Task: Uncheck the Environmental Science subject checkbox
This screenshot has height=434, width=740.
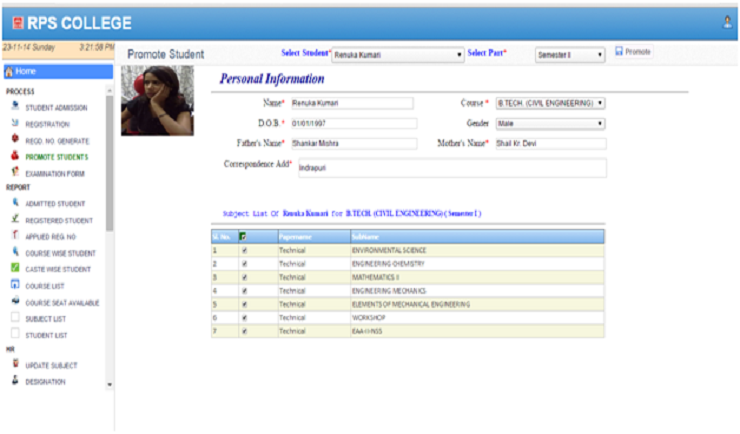Action: coord(242,250)
